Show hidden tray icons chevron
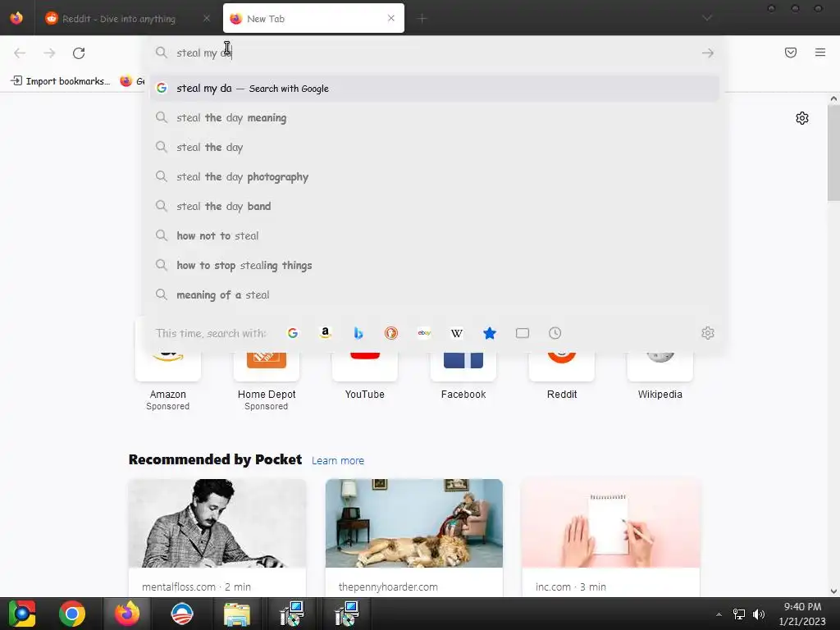The width and height of the screenshot is (840, 630). tap(719, 614)
